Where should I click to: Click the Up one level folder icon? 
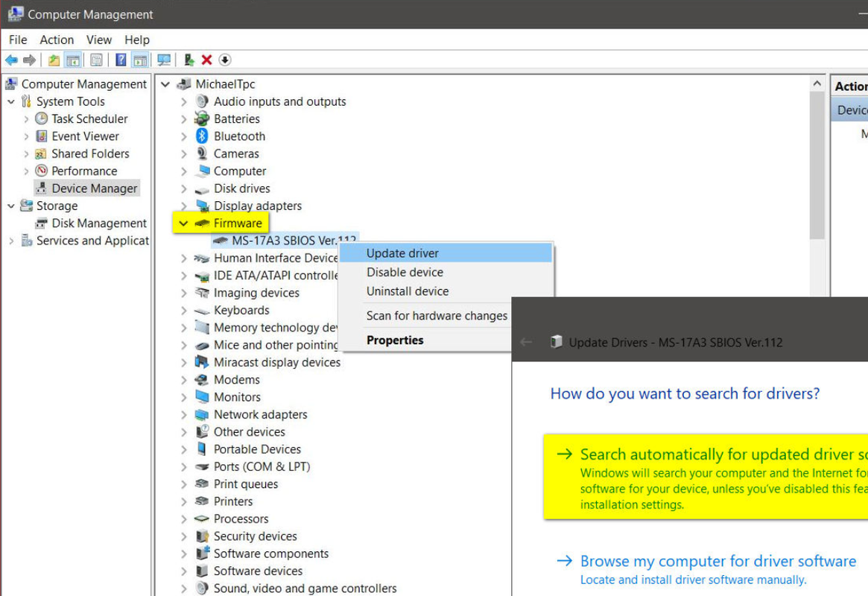[x=54, y=60]
